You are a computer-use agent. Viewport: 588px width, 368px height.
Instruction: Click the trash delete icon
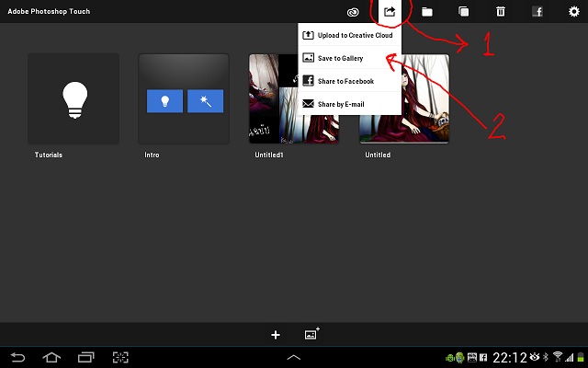tap(500, 12)
